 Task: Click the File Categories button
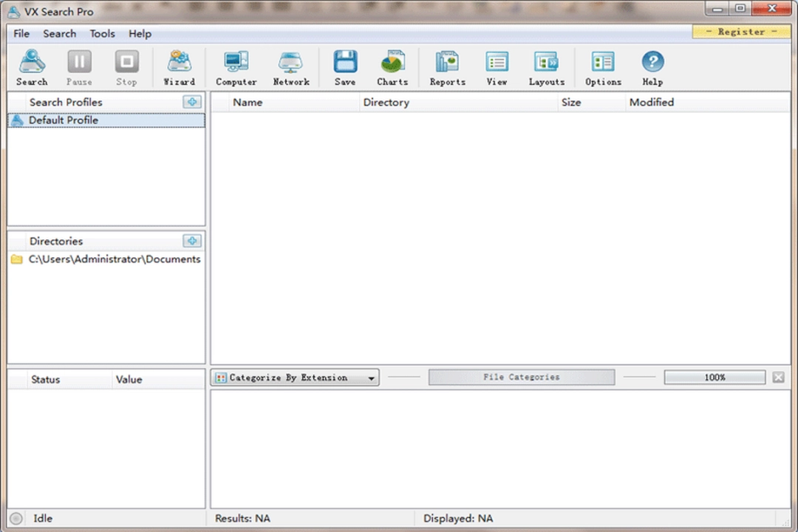pyautogui.click(x=522, y=378)
